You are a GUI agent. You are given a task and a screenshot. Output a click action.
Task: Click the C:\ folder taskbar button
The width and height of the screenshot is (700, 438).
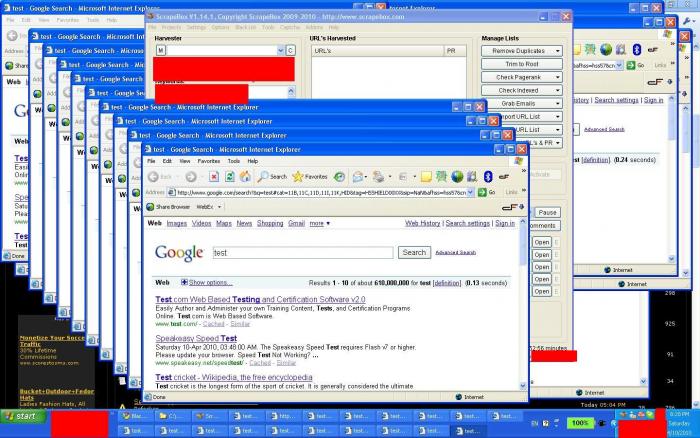(x=173, y=416)
